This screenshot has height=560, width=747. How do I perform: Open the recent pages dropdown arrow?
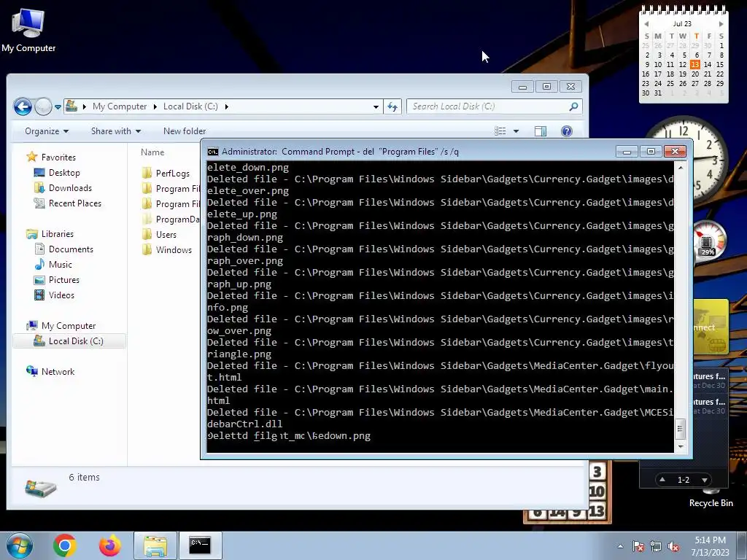(58, 106)
